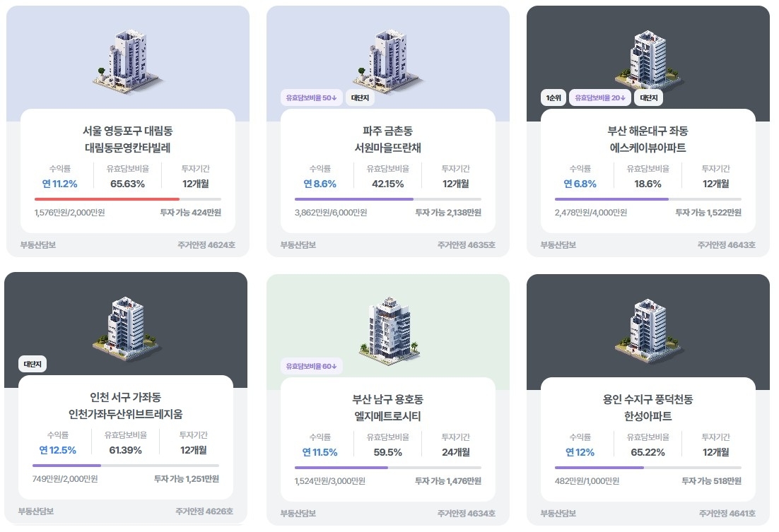The height and width of the screenshot is (532, 779).
Task: Click the 주거안정 4635호 label
Action: [x=466, y=245]
